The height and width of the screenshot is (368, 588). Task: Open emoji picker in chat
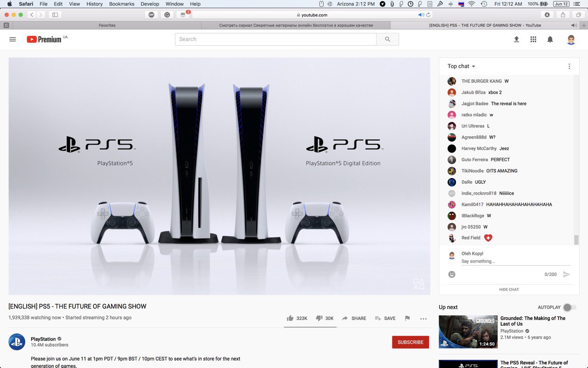tap(452, 274)
